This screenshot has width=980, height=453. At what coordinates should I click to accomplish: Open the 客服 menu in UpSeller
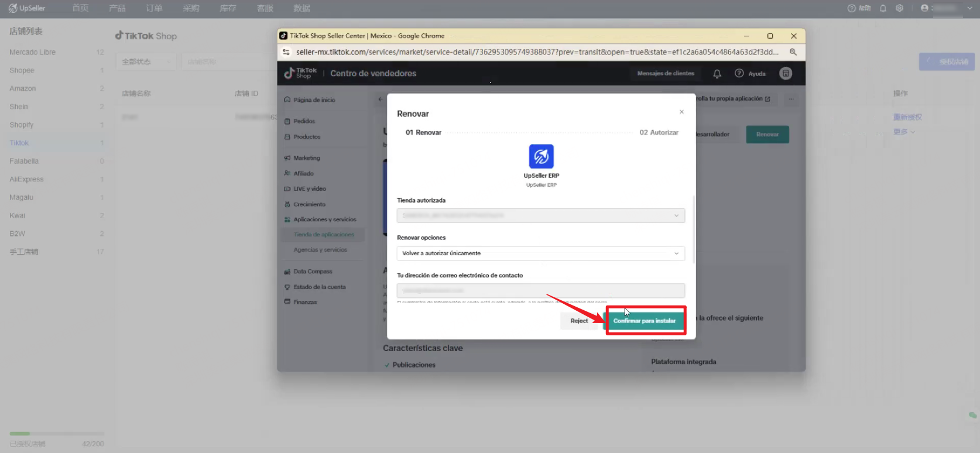coord(265,8)
